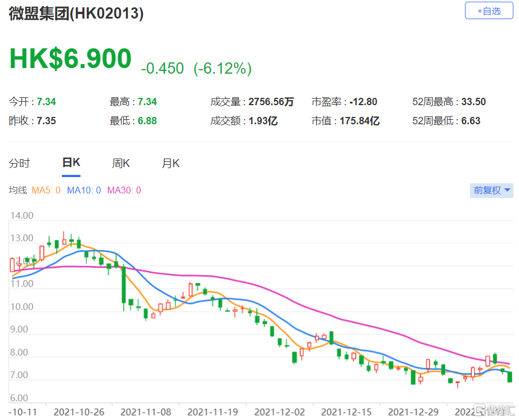The width and height of the screenshot is (519, 420).
Task: Click the 成交额 turnover 1.93亿
Action: tap(263, 121)
